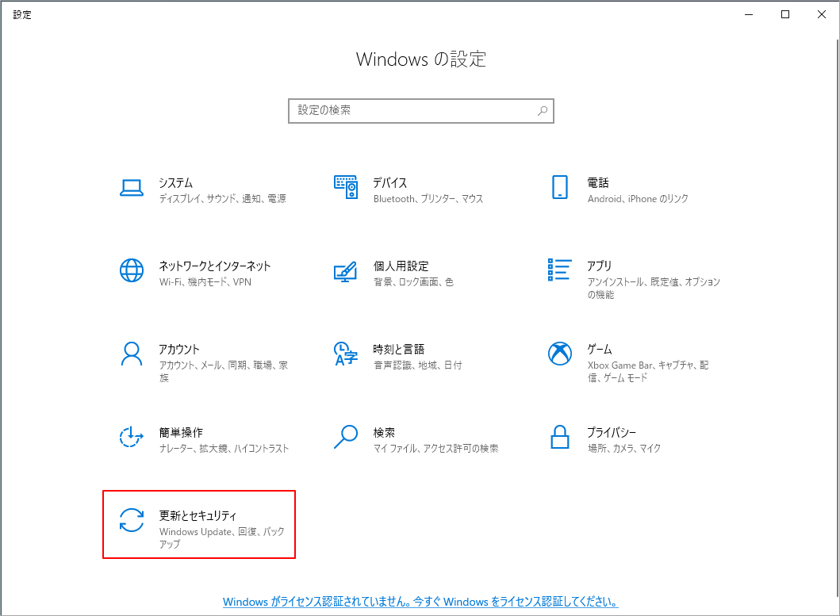Open ネットワークとインターネット by its title
The image size is (840, 616).
(x=215, y=266)
